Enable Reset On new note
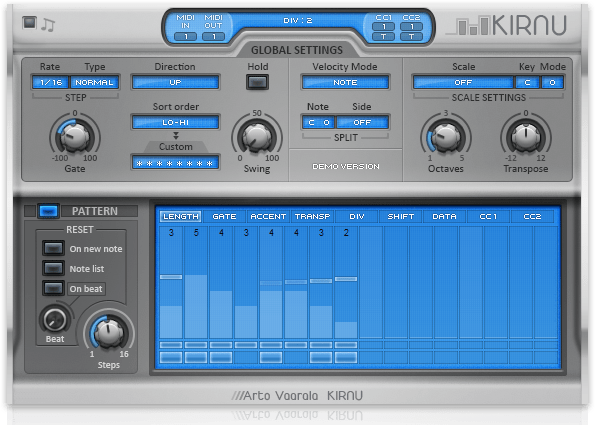The width and height of the screenshot is (595, 425). [53, 249]
